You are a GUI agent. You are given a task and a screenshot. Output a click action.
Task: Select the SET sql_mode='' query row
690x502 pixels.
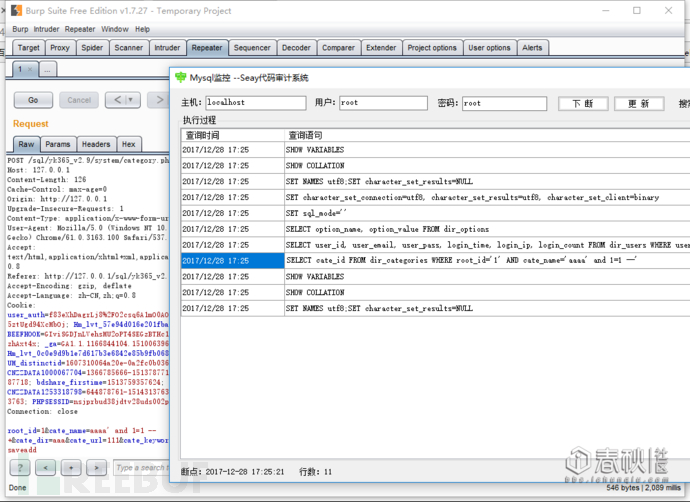click(435, 213)
